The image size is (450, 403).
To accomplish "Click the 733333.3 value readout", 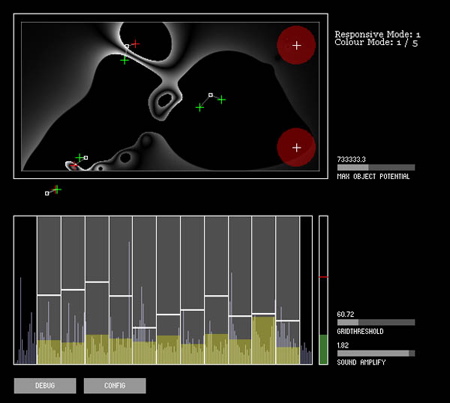I will [x=351, y=159].
